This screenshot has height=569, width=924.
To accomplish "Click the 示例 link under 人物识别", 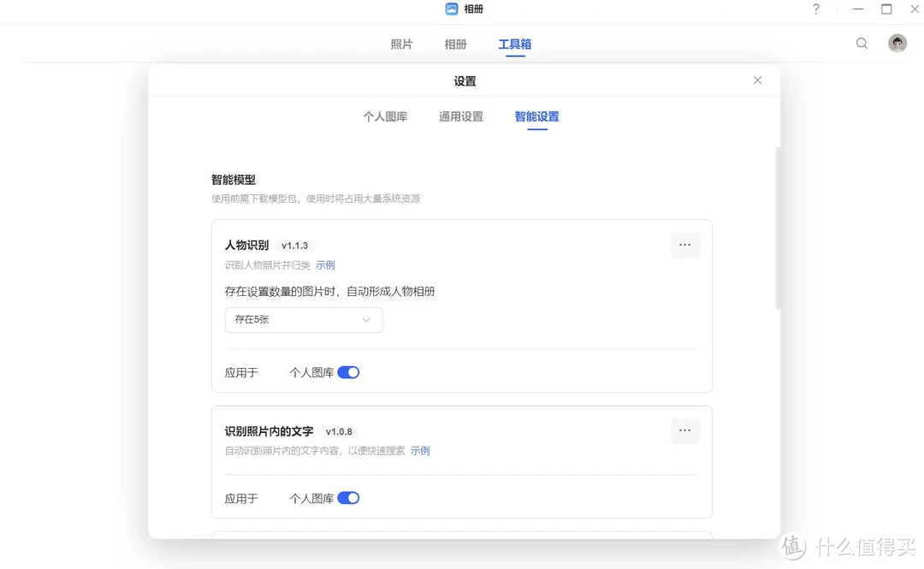I will [x=325, y=265].
